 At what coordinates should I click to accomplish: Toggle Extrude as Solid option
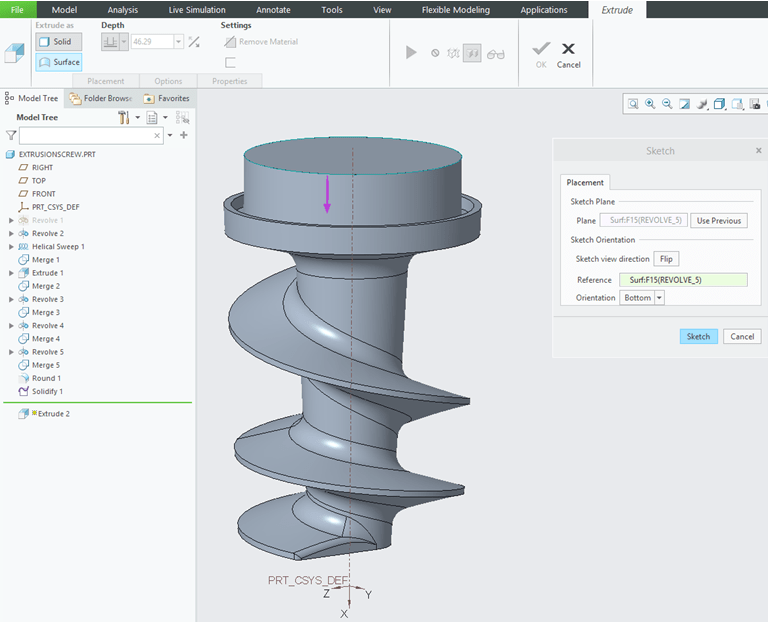(x=59, y=42)
